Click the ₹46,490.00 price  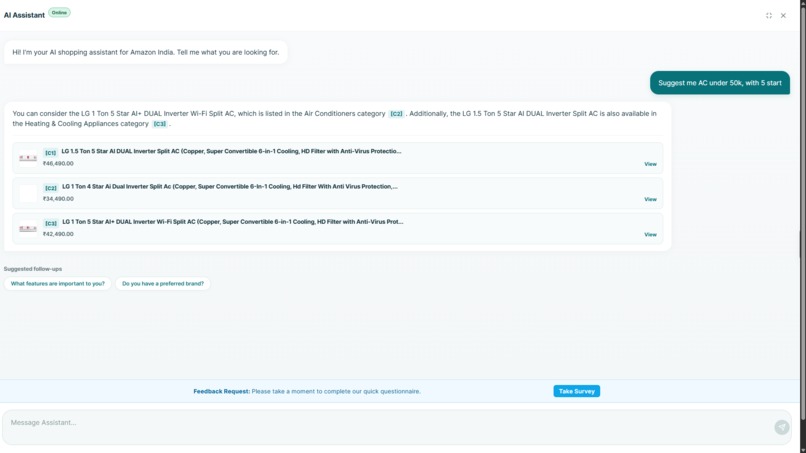point(58,164)
